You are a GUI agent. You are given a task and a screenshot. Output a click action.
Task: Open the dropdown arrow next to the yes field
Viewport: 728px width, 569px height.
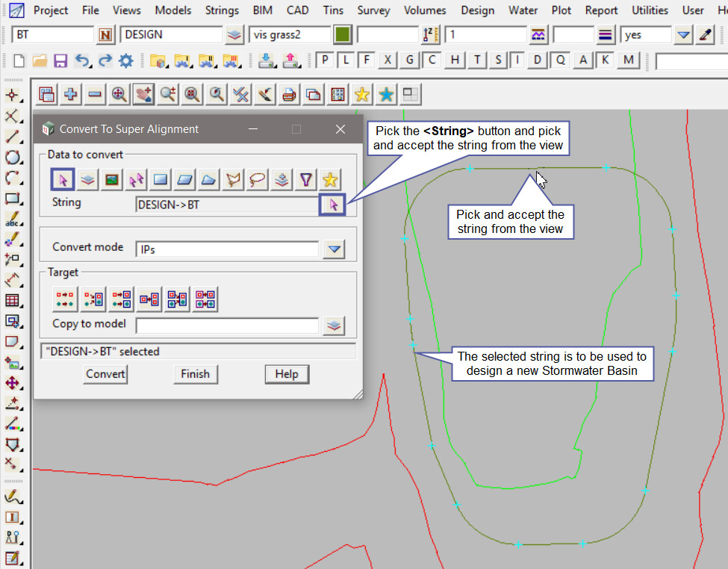683,35
